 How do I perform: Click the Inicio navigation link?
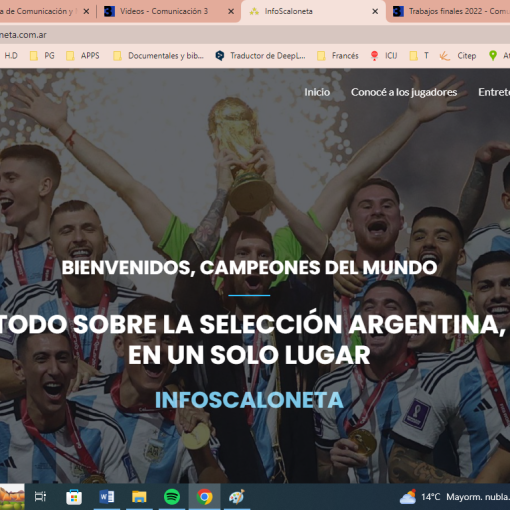[x=317, y=92]
